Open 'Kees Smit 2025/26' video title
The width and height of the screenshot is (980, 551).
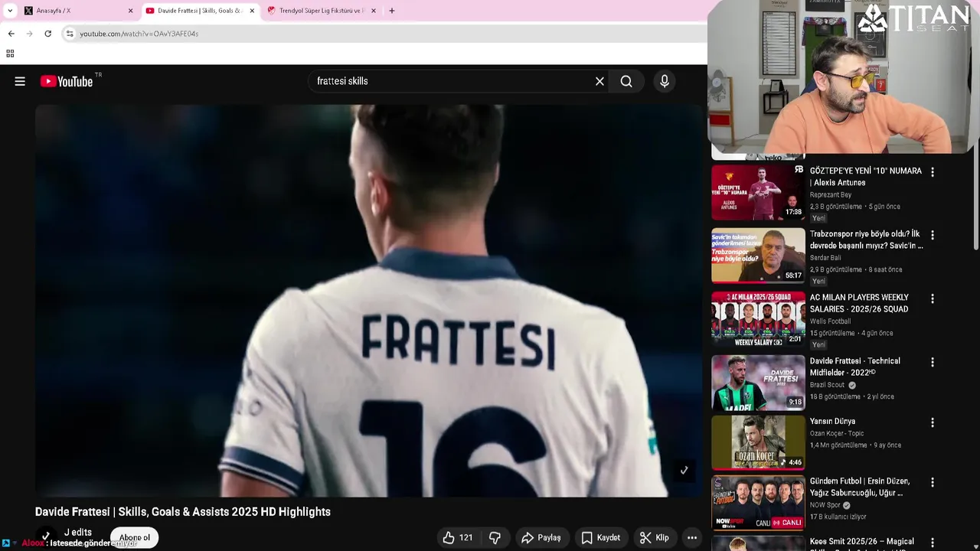[x=862, y=542]
